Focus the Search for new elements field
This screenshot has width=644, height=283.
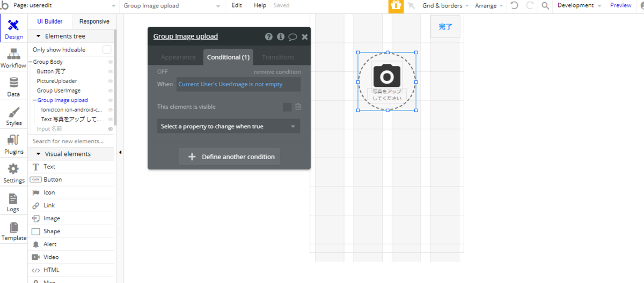pos(71,141)
